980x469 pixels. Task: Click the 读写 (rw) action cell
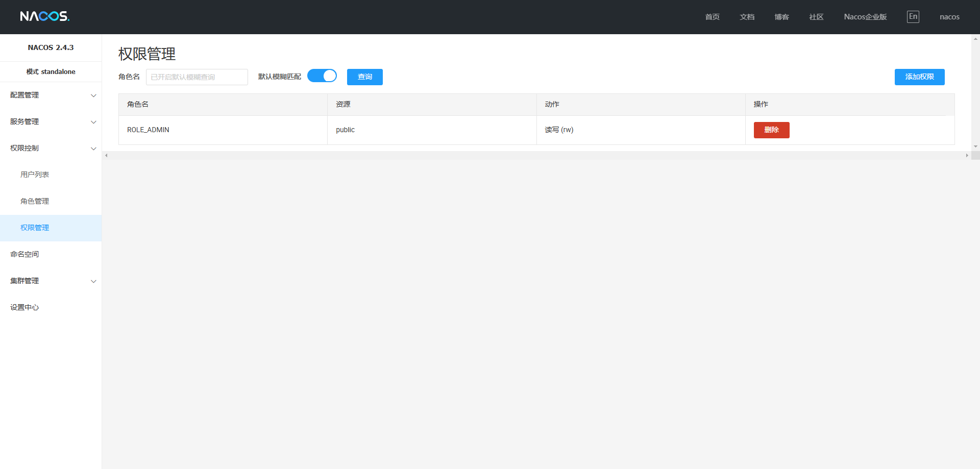641,130
